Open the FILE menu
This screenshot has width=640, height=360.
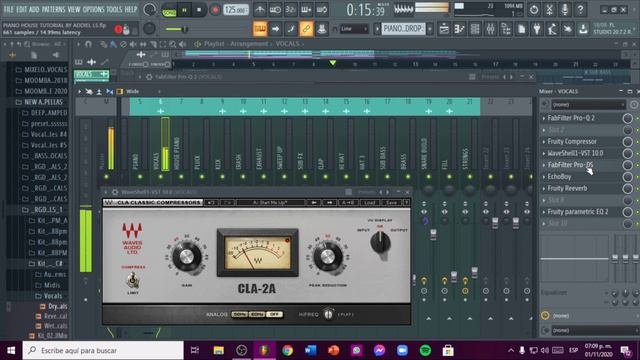coord(8,9)
